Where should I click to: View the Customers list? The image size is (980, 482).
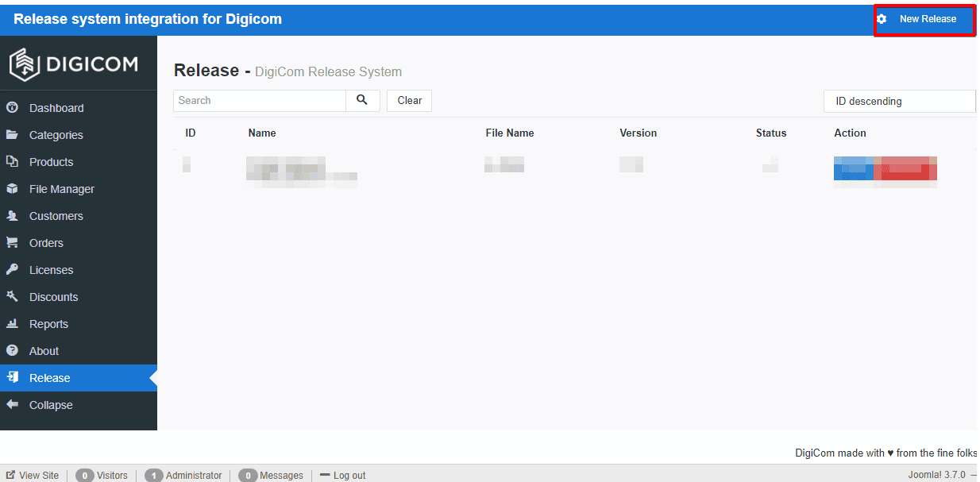(57, 215)
